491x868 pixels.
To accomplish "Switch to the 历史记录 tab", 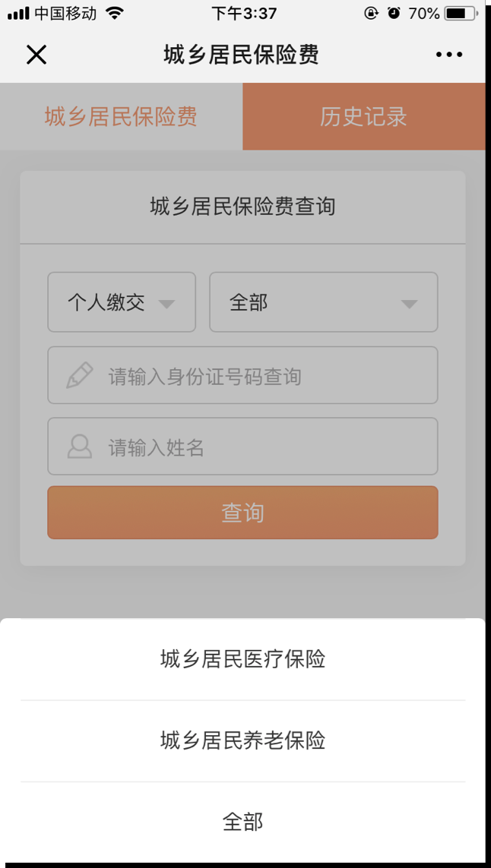I will pos(363,117).
